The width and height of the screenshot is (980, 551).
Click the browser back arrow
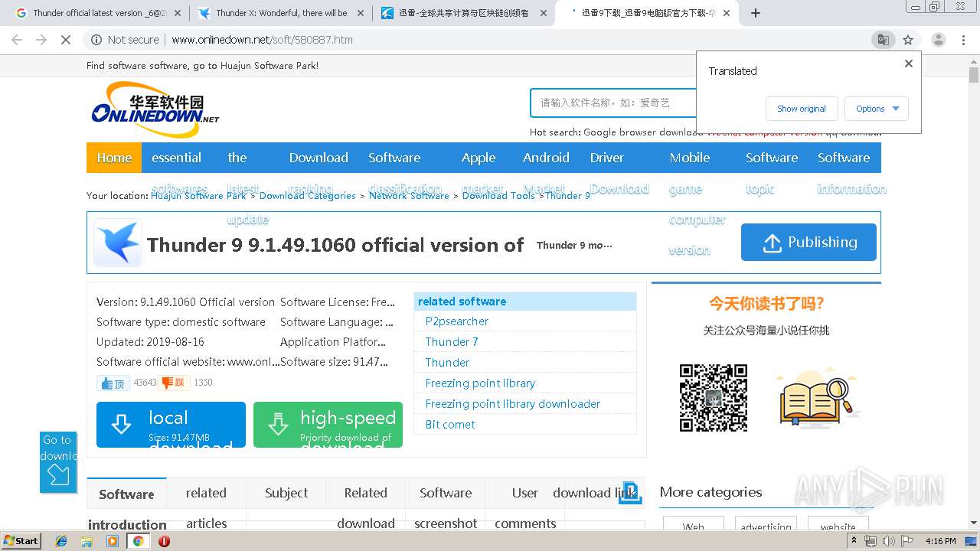[17, 40]
